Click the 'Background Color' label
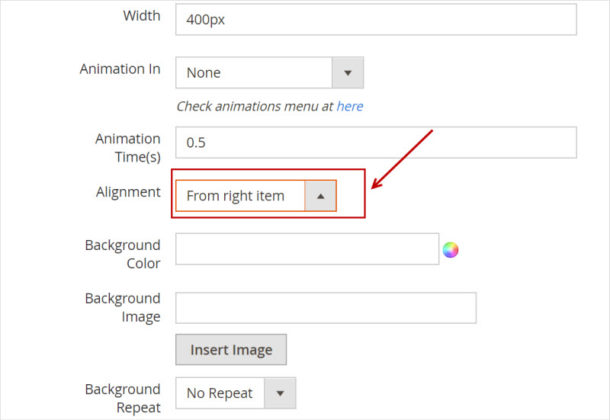610x420 pixels. pos(123,254)
